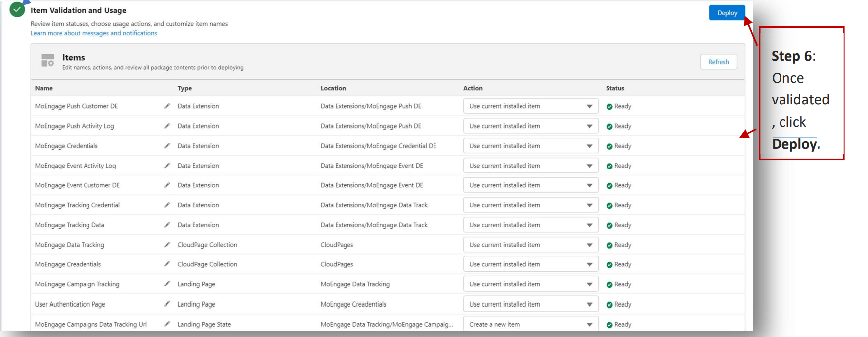The height and width of the screenshot is (337, 868).
Task: Edit name of MoEngage Event Activity Log
Action: [x=167, y=166]
